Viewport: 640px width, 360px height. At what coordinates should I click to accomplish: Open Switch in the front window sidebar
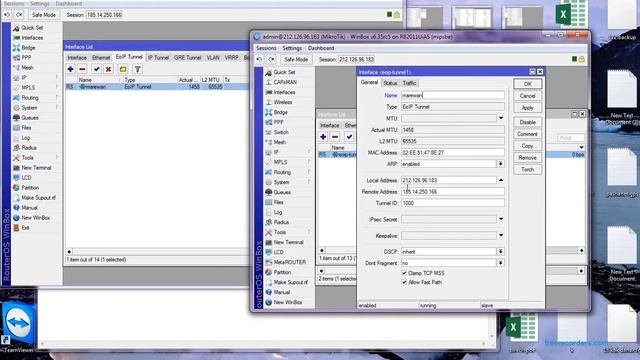pyautogui.click(x=281, y=132)
